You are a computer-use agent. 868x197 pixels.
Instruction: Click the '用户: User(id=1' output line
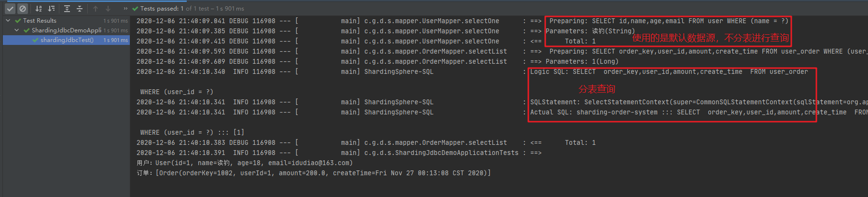coord(245,163)
